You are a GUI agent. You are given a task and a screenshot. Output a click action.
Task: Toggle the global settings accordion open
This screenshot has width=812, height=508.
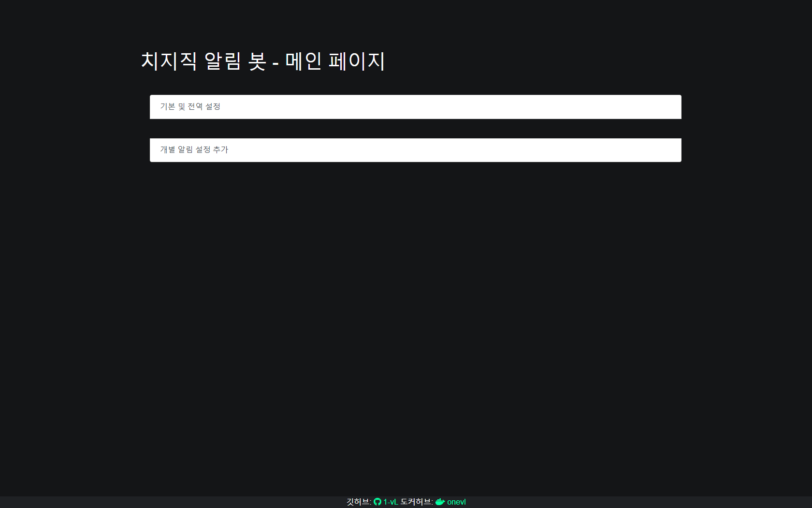416,107
